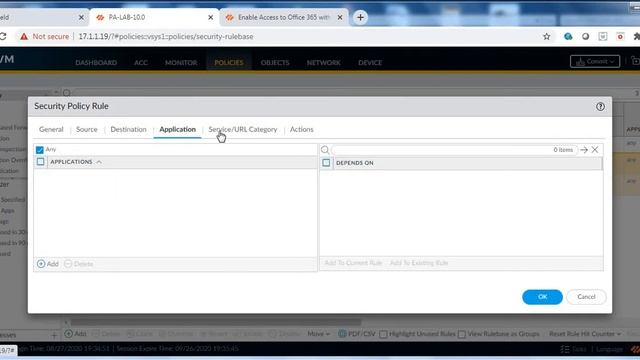Go to DEVICE in top navigation
The image size is (640, 360).
[x=370, y=62]
